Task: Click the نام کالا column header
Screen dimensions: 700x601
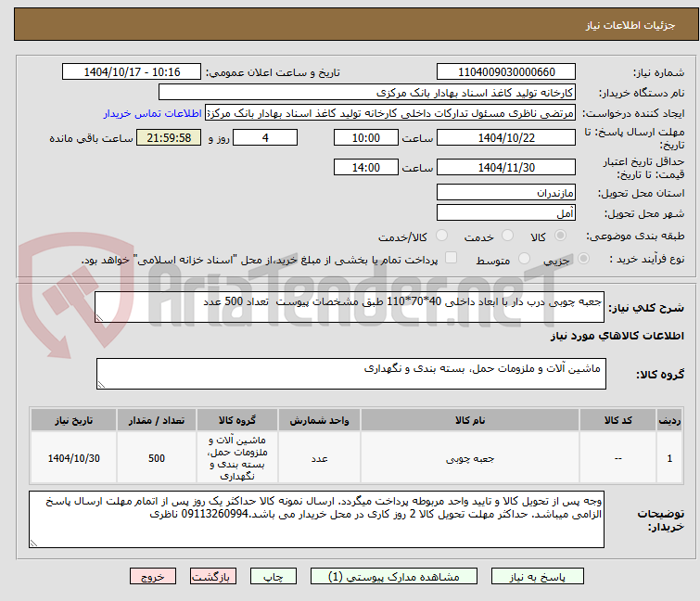Action: click(x=470, y=420)
